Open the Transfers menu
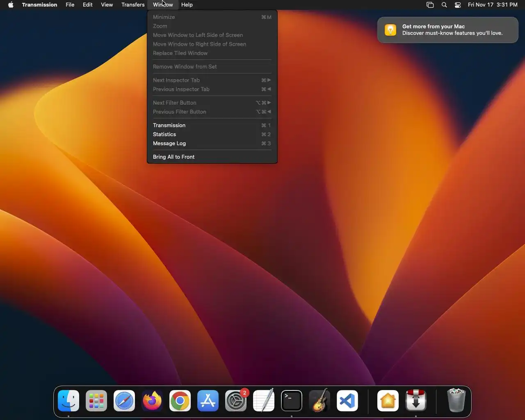Image resolution: width=525 pixels, height=420 pixels. pos(133,5)
